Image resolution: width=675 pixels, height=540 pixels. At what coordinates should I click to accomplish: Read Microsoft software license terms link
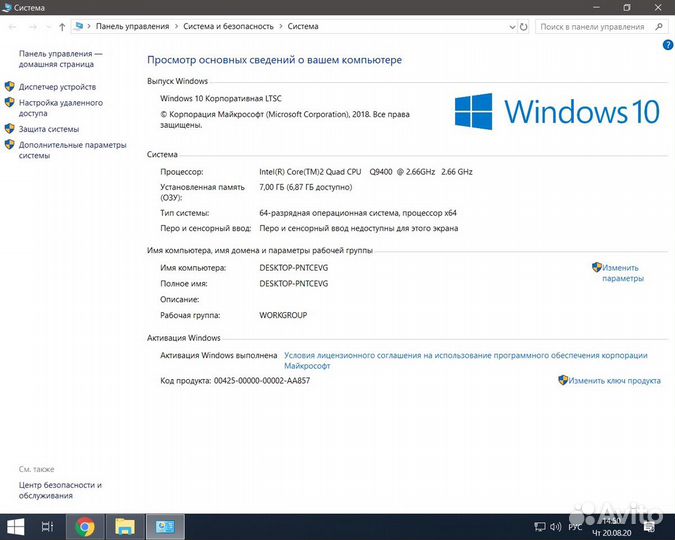point(465,360)
